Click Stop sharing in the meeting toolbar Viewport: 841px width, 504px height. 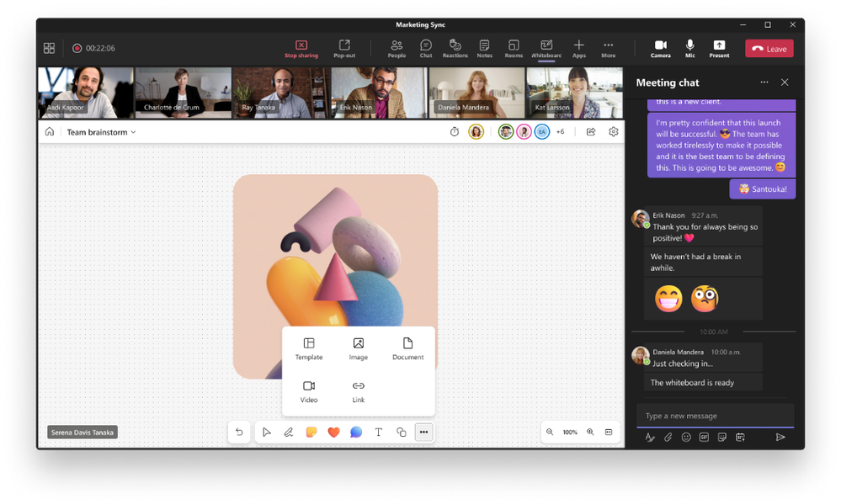coord(301,49)
